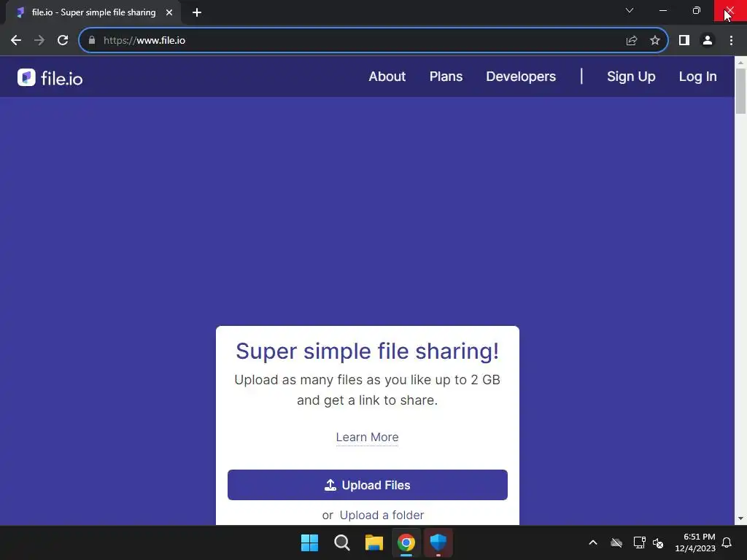The image size is (747, 560).
Task: Open Windows Search in the taskbar
Action: pyautogui.click(x=341, y=542)
